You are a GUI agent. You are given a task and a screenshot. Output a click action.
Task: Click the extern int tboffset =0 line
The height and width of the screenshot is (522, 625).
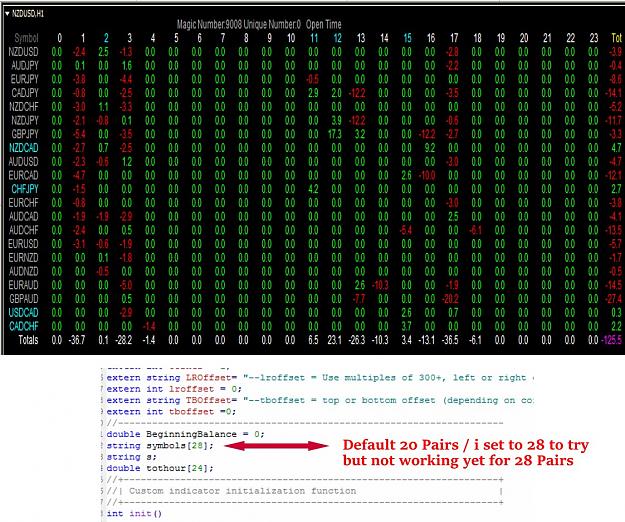(171, 412)
